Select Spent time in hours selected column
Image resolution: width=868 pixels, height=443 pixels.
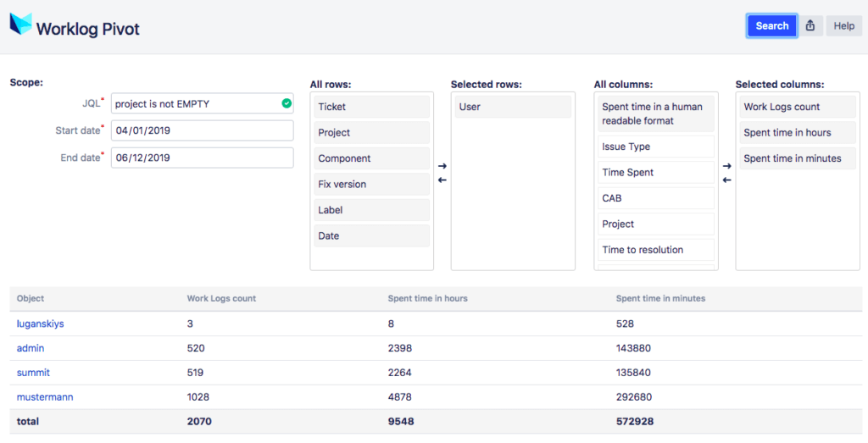tap(798, 133)
